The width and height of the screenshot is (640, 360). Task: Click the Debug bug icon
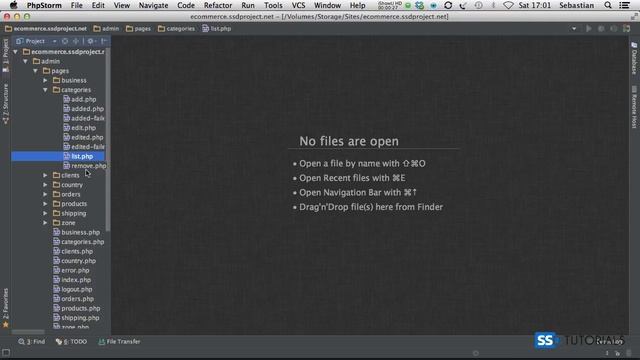point(601,29)
